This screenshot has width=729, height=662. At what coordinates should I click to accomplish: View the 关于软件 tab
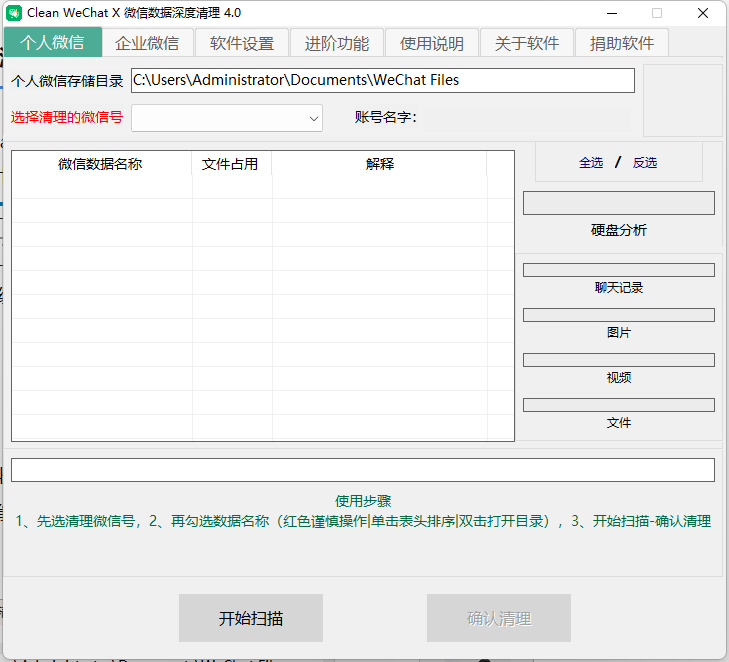(x=527, y=43)
